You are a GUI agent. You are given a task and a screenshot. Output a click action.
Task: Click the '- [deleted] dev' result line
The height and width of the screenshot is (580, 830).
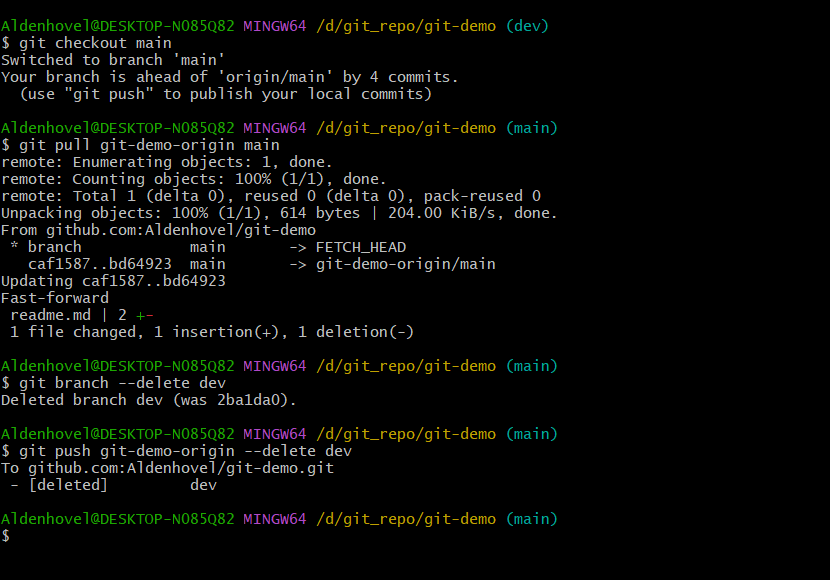(113, 485)
